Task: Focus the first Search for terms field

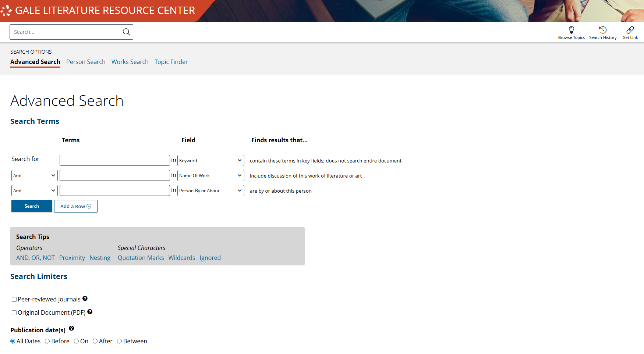Action: 115,160
